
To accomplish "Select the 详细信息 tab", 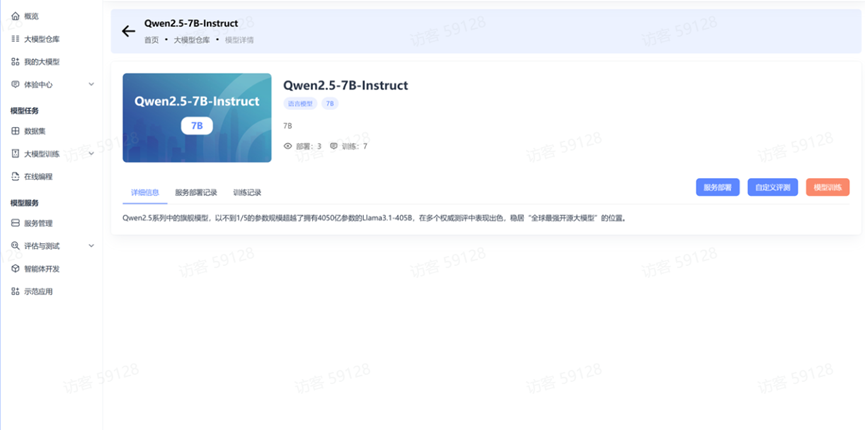I will 145,193.
